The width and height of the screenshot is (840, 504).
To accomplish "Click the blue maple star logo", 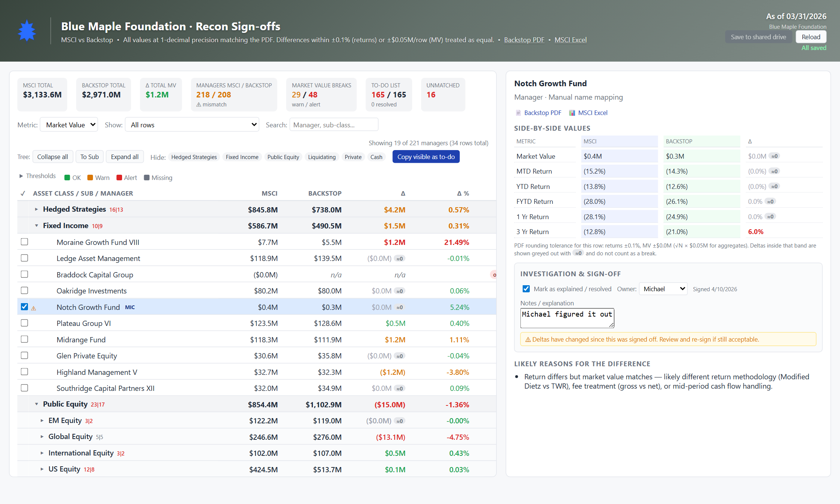I will (27, 31).
